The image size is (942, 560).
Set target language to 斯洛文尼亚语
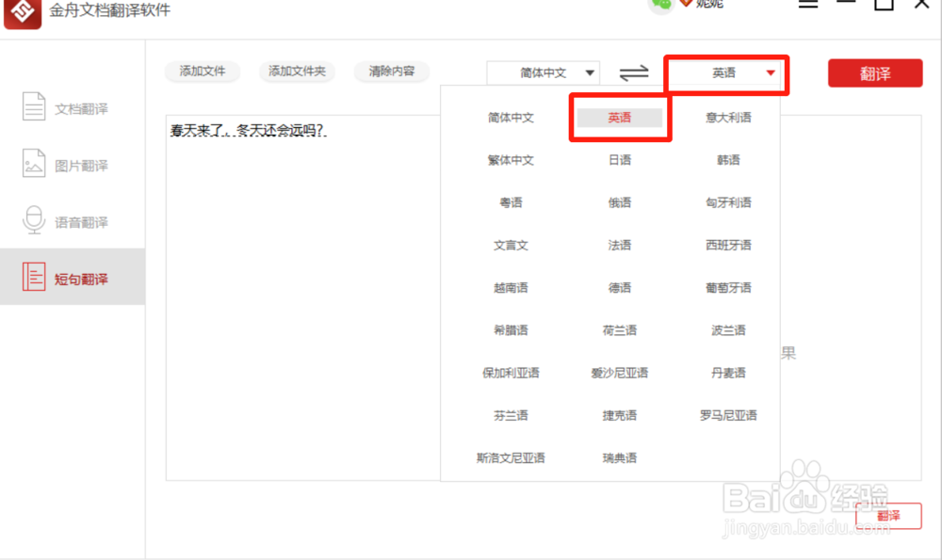click(x=511, y=458)
